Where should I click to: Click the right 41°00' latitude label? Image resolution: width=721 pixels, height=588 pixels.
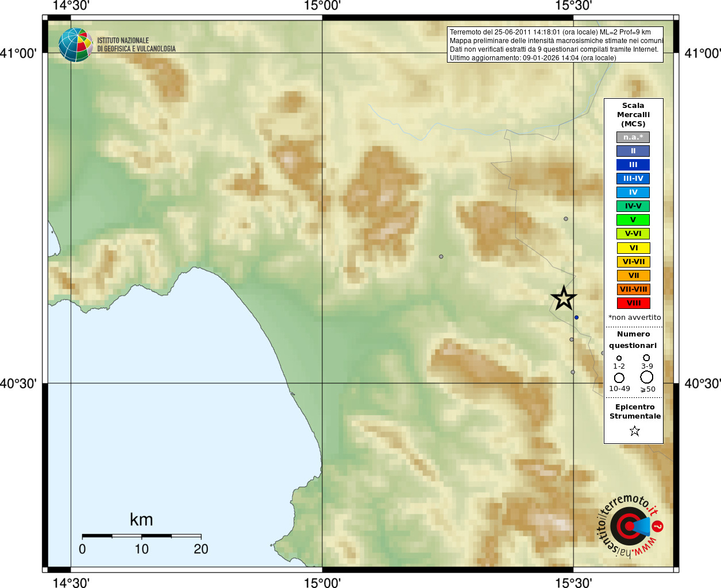(x=703, y=53)
